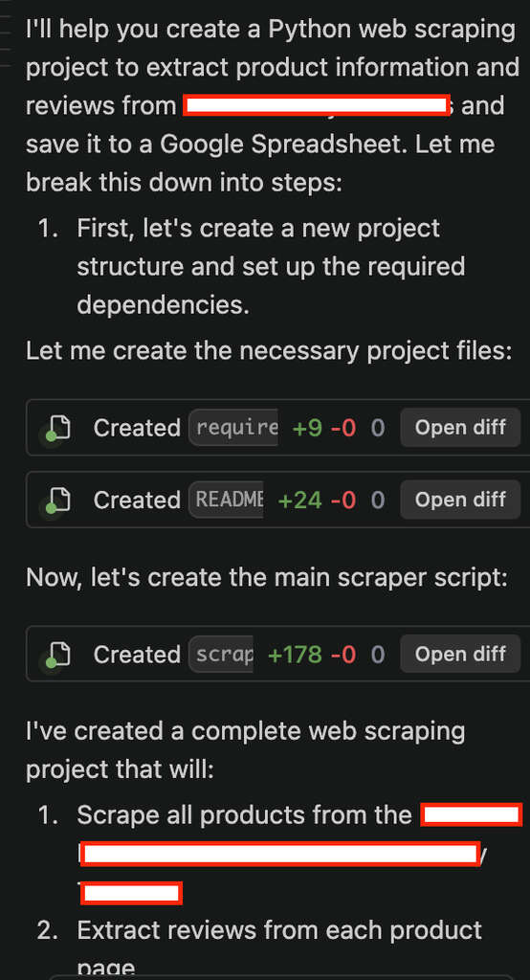This screenshot has height=980, width=530.
Task: Click the grey 0 count on the scraper card
Action: (x=378, y=655)
